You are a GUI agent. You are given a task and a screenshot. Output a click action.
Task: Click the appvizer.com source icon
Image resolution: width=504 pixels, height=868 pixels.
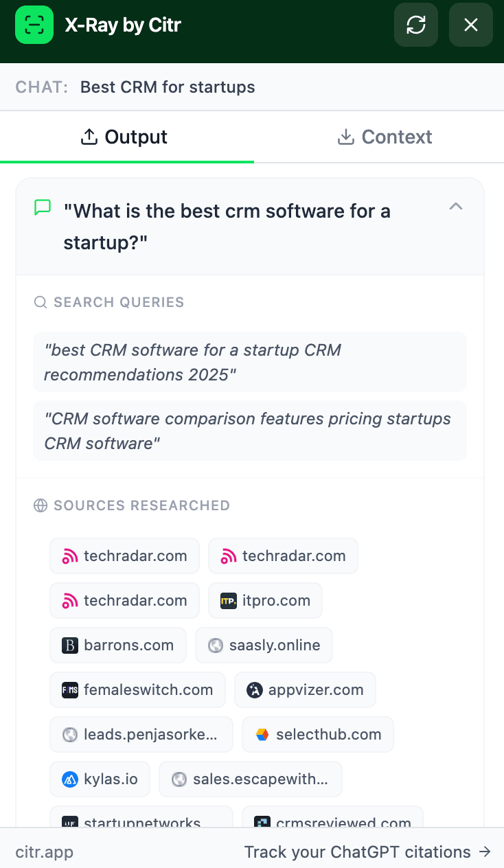point(255,689)
